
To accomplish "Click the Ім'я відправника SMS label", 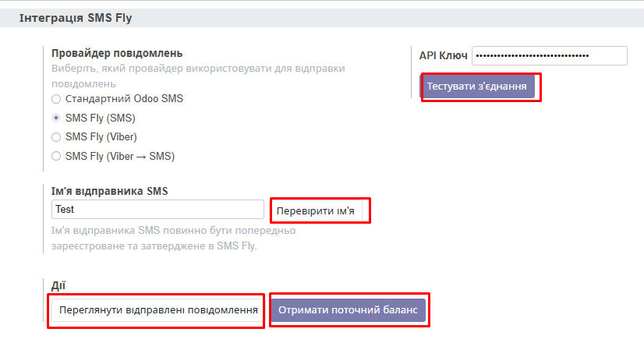I will coord(110,192).
